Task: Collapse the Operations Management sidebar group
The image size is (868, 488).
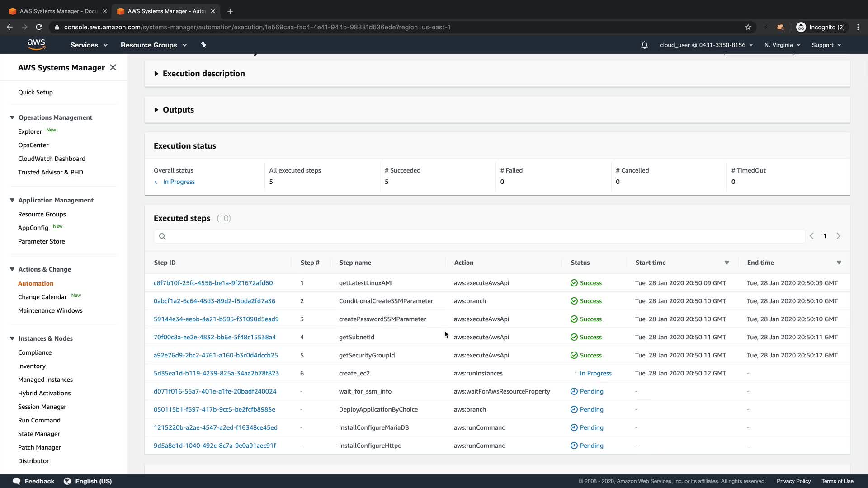Action: tap(12, 117)
